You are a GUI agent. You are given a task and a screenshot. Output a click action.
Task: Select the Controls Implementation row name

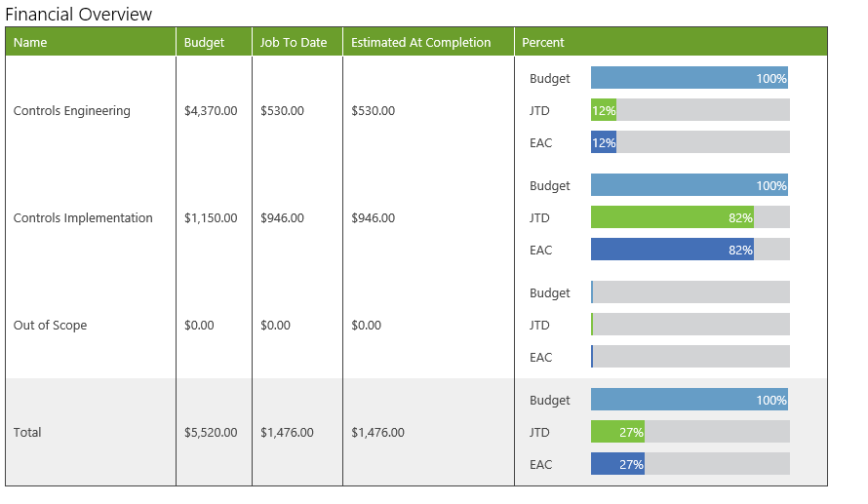click(83, 218)
